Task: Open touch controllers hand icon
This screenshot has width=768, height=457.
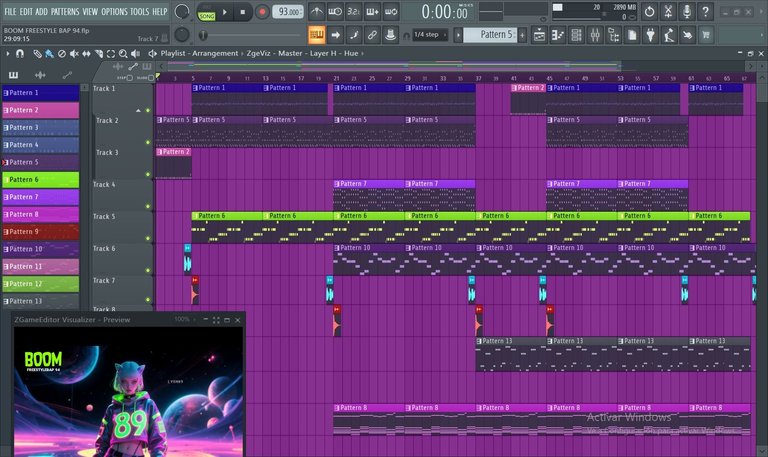Action: 688,35
